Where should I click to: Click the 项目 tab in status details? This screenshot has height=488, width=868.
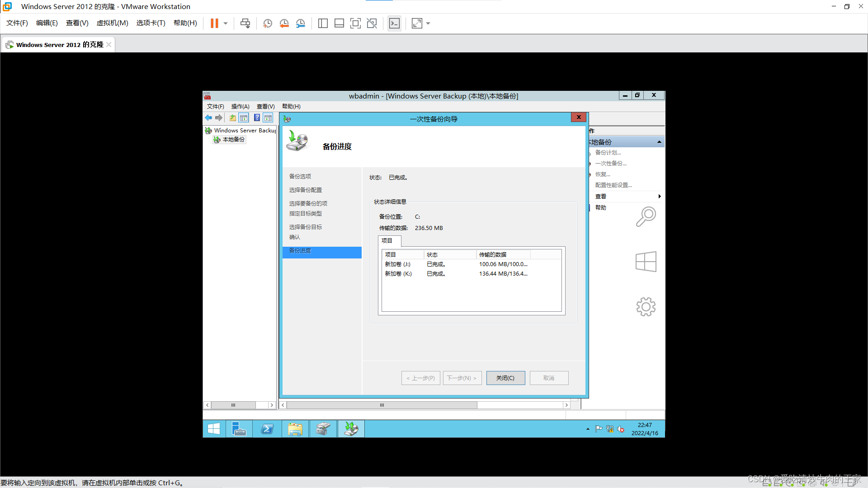pyautogui.click(x=387, y=241)
